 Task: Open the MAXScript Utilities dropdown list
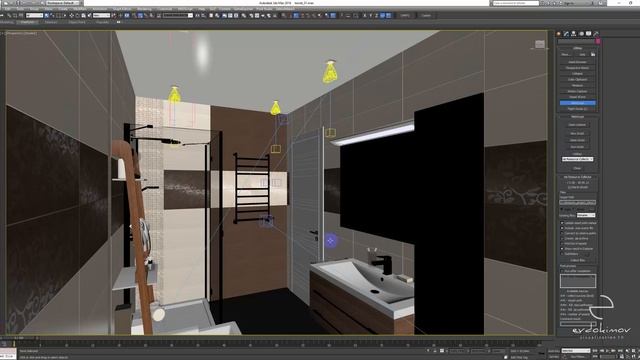click(578, 159)
